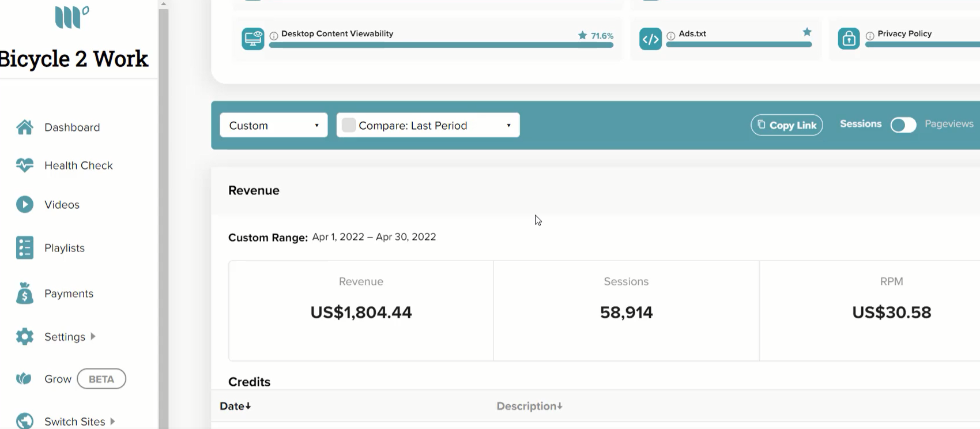Image resolution: width=980 pixels, height=429 pixels.
Task: Toggle the Sessions/Pageviews switch
Action: (x=903, y=125)
